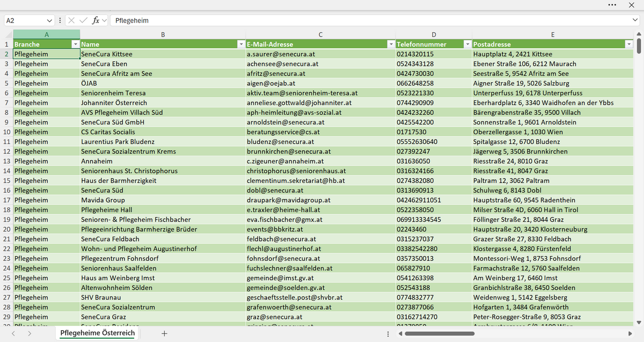
Task: Click the horizontal scrollbar left arrow
Action: 400,333
